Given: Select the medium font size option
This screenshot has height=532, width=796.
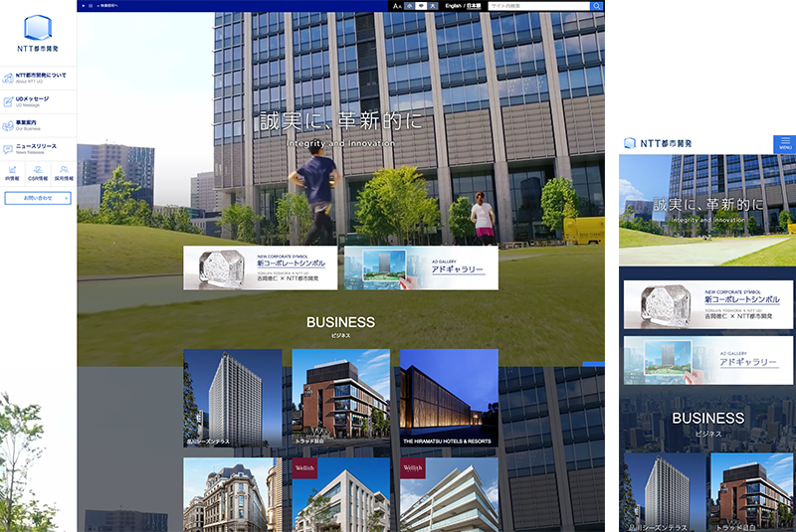Looking at the screenshot, I should click(x=421, y=6).
